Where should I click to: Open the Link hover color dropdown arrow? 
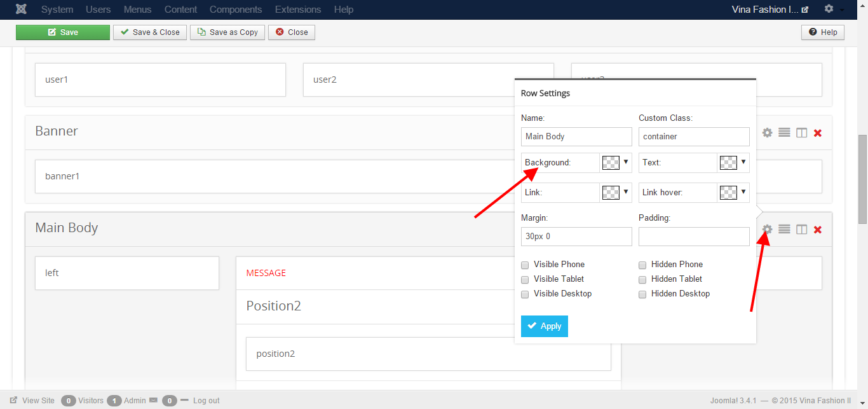point(743,192)
